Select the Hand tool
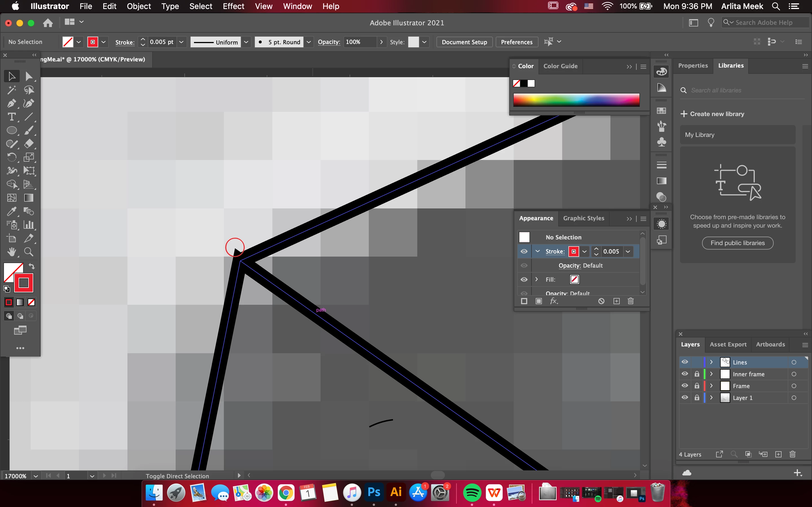Screen dimensions: 812x507 pyautogui.click(x=11, y=252)
